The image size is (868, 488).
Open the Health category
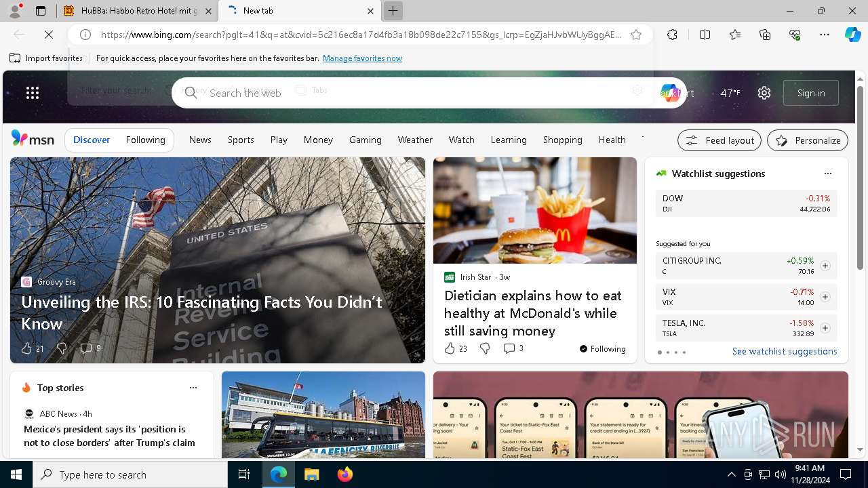click(x=612, y=140)
